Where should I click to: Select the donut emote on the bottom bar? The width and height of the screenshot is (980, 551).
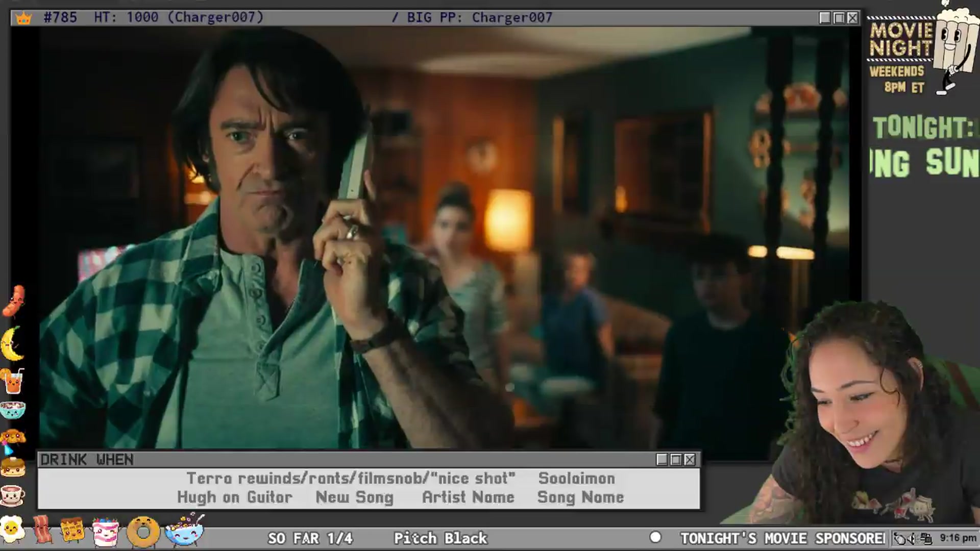point(143,532)
